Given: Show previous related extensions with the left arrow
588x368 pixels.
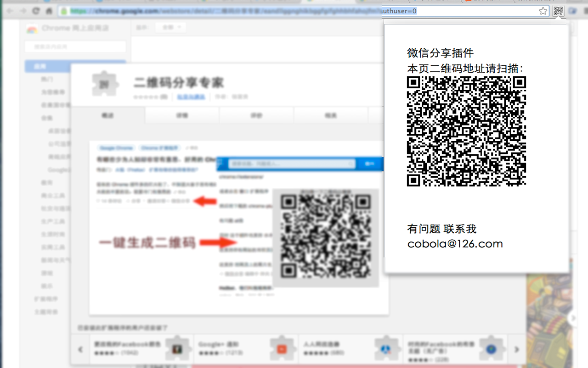Looking at the screenshot, I should (80, 350).
